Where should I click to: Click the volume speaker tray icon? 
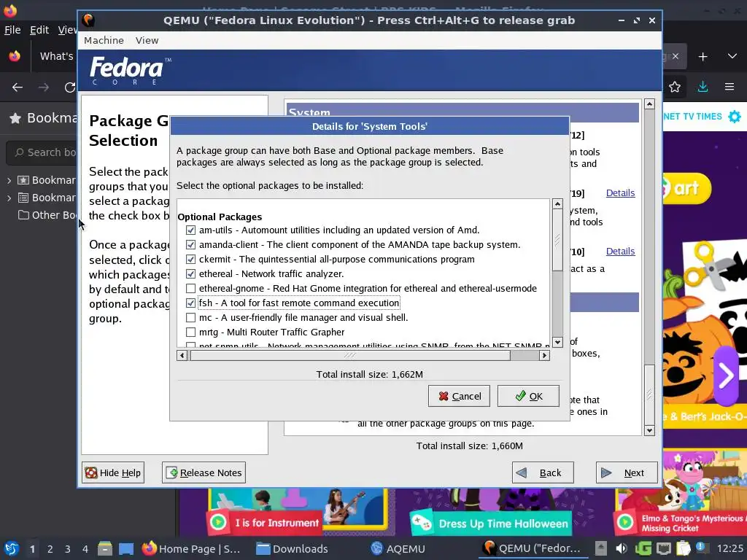coord(622,548)
